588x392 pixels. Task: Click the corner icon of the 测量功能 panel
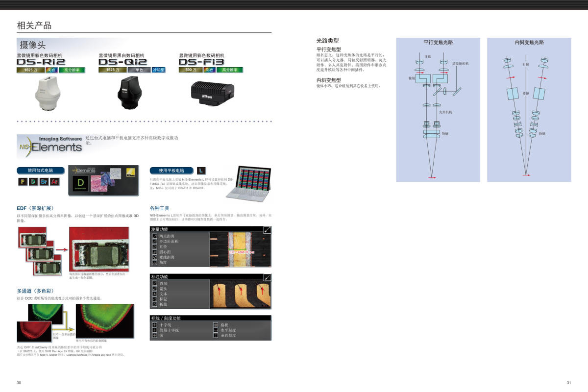(x=267, y=229)
